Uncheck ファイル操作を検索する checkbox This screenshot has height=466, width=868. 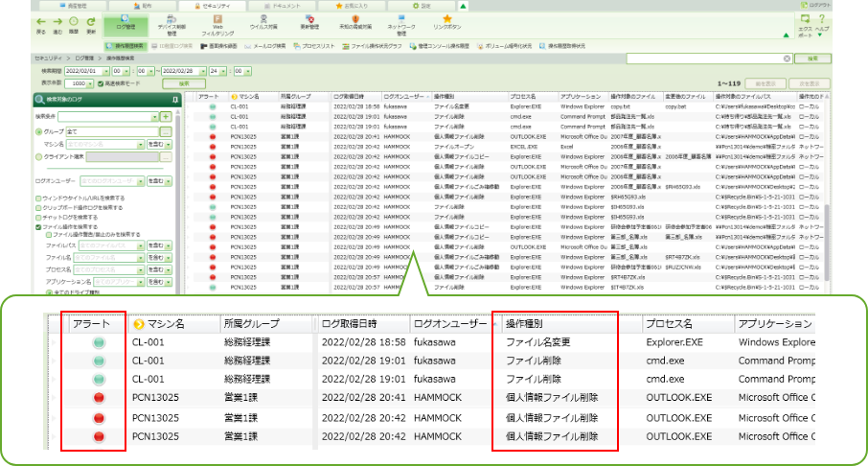tap(38, 227)
